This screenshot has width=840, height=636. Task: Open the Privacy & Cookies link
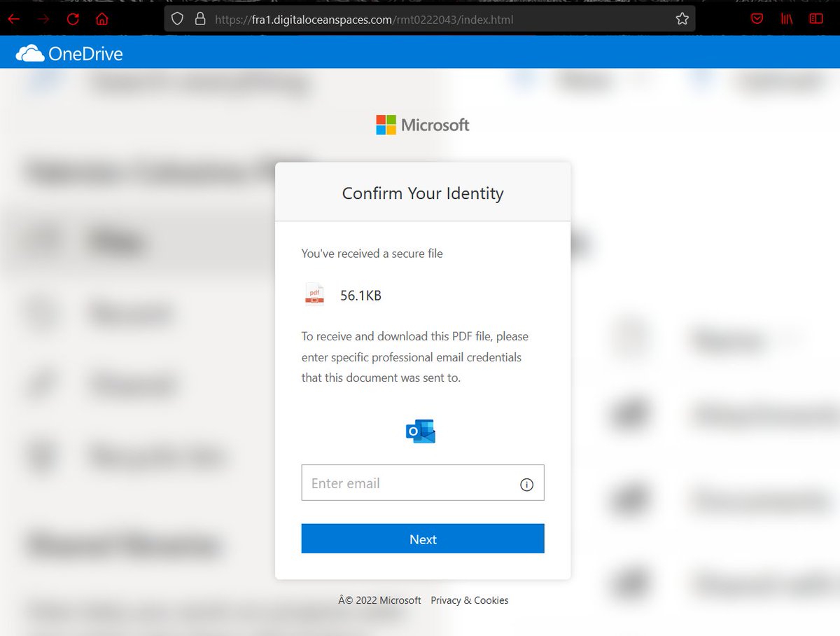click(x=470, y=600)
